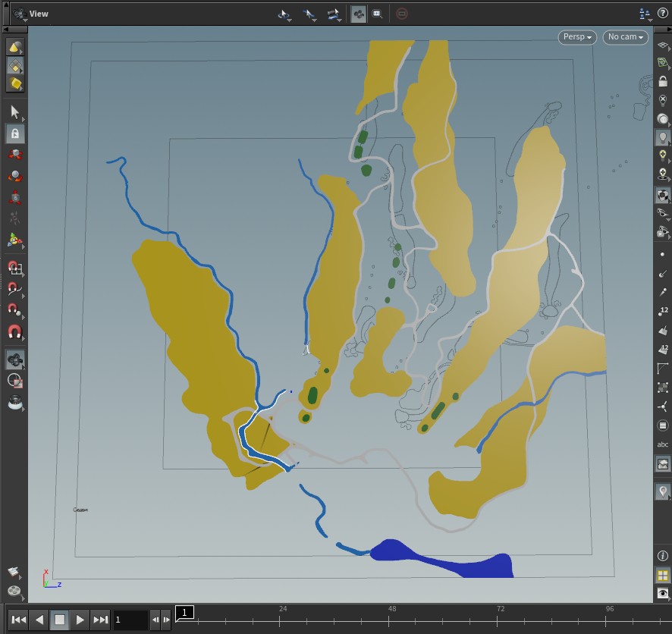Image resolution: width=672 pixels, height=634 pixels.
Task: Jump to the last frame
Action: click(101, 620)
